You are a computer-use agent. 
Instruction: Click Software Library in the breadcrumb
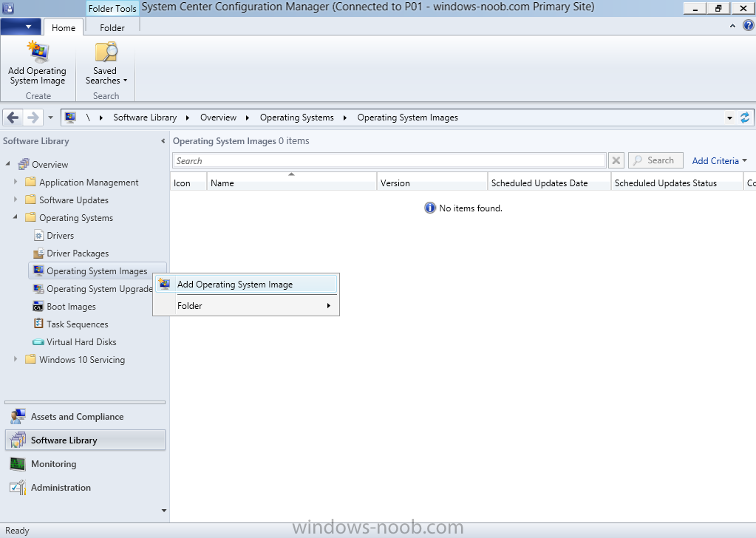(x=145, y=118)
